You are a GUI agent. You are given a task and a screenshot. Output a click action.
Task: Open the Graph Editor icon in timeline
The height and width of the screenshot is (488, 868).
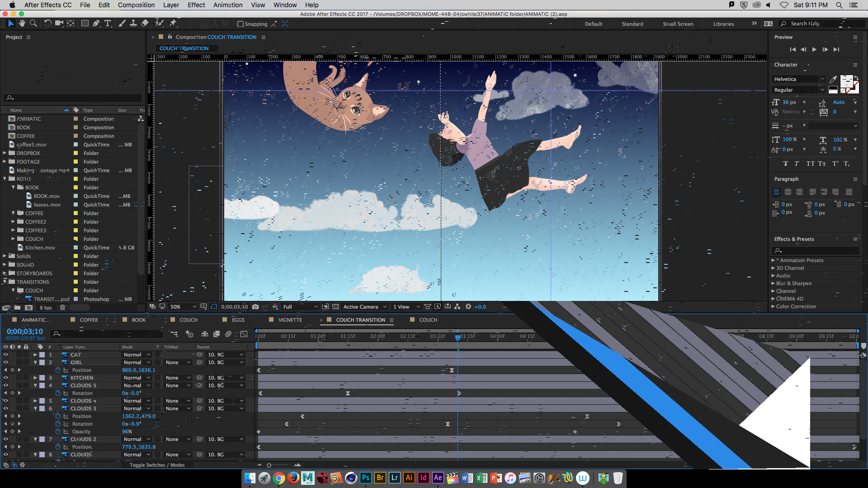244,334
